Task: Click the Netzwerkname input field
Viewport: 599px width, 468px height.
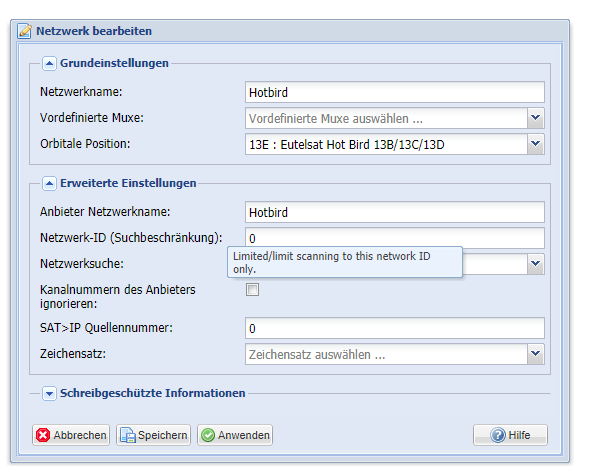Action: pyautogui.click(x=395, y=92)
